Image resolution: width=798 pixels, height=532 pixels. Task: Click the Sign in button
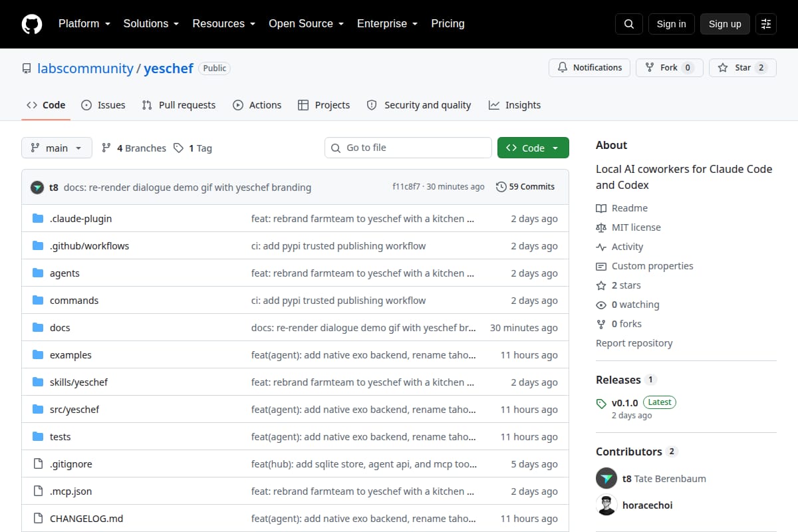[671, 24]
